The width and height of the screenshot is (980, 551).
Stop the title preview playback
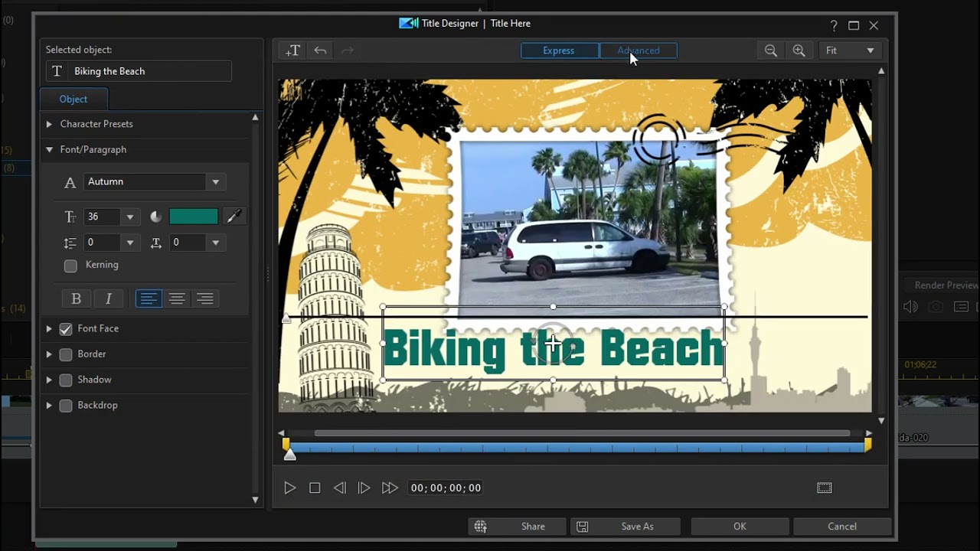[315, 488]
